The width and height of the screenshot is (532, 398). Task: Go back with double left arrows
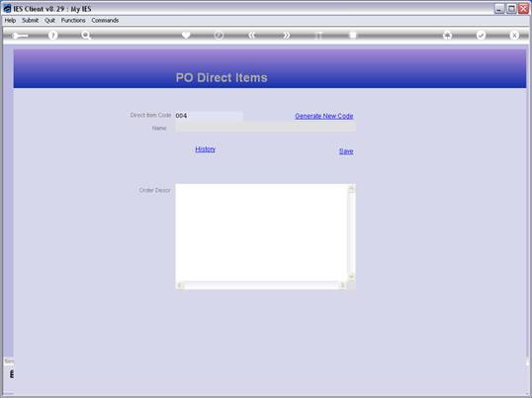point(252,35)
